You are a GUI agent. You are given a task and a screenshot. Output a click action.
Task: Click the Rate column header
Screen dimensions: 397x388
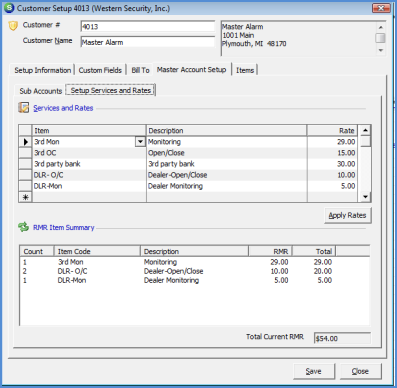coord(332,130)
